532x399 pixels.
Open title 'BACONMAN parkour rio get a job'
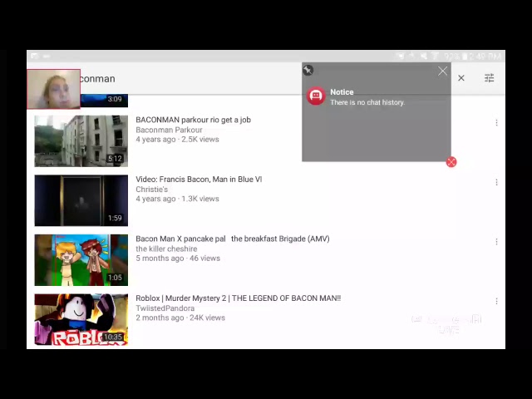coord(193,120)
